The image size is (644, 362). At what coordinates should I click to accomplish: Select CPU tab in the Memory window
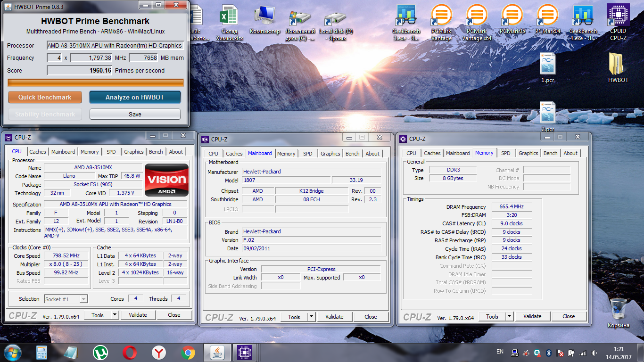[411, 153]
